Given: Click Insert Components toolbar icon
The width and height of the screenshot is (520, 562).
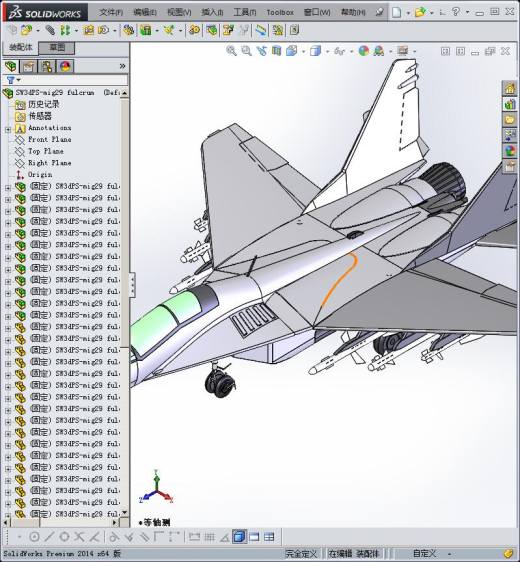Looking at the screenshot, I should tap(27, 30).
